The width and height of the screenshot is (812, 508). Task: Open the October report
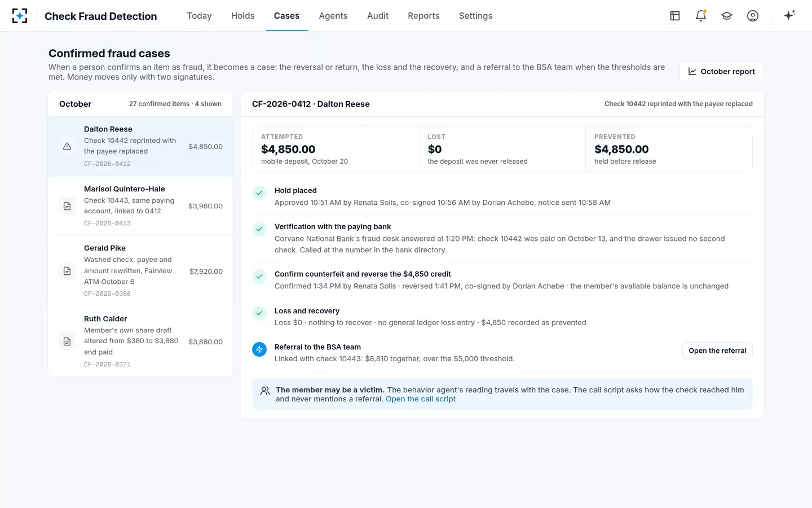tap(721, 72)
